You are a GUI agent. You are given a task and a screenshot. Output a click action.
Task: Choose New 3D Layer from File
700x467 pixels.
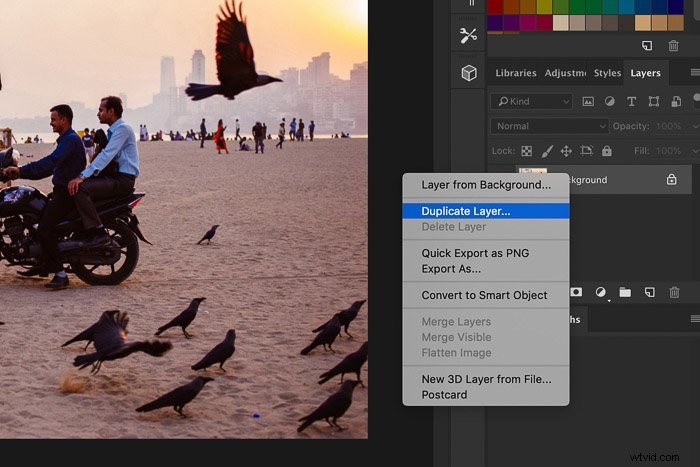tap(486, 379)
